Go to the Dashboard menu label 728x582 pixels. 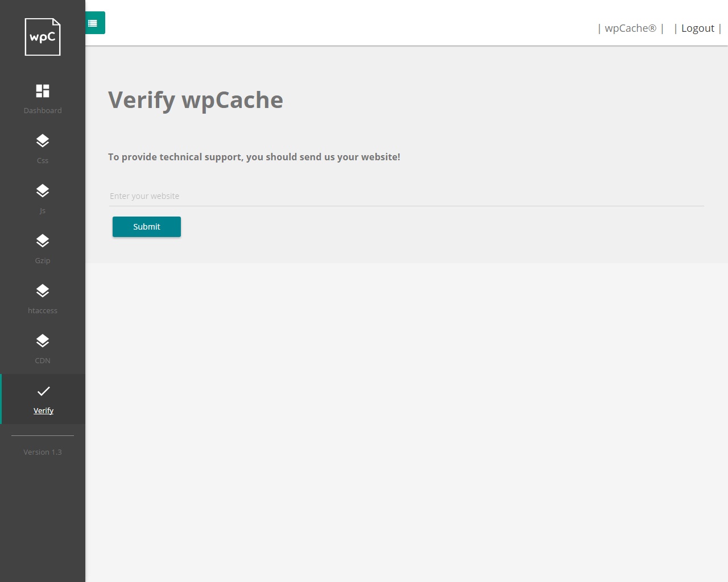tap(43, 110)
